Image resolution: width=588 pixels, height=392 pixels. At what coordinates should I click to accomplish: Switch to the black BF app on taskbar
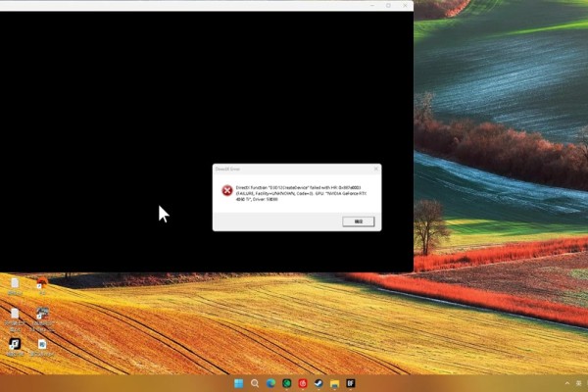(x=351, y=383)
